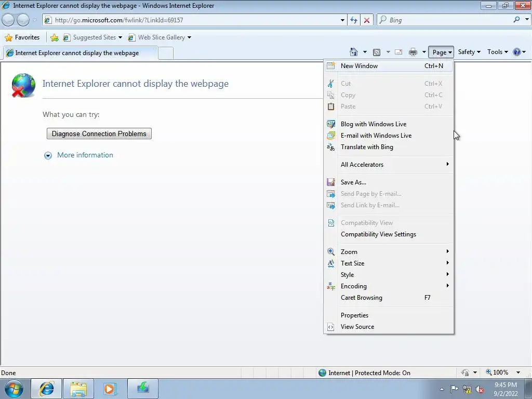532x399 pixels.
Task: Click the Encoding menu icon
Action: coord(331,286)
